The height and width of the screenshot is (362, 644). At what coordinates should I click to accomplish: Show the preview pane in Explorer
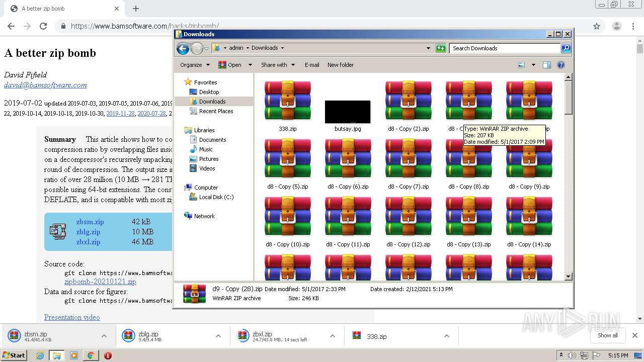(x=547, y=65)
